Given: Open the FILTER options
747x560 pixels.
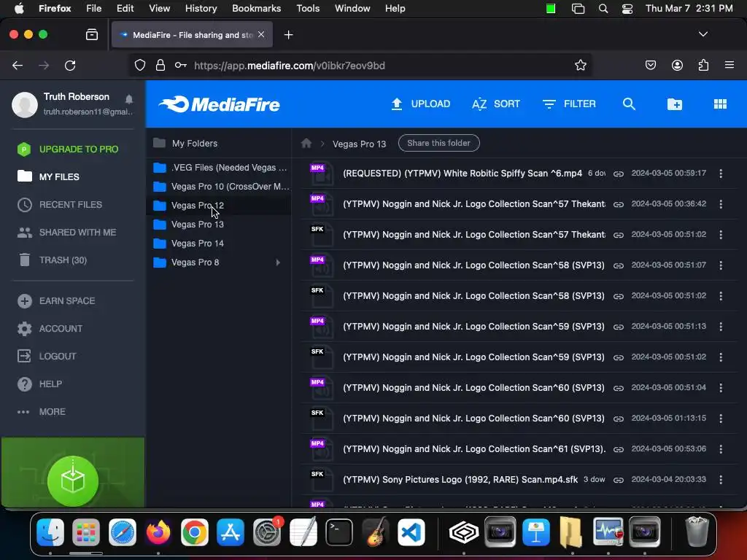Looking at the screenshot, I should click(x=569, y=104).
